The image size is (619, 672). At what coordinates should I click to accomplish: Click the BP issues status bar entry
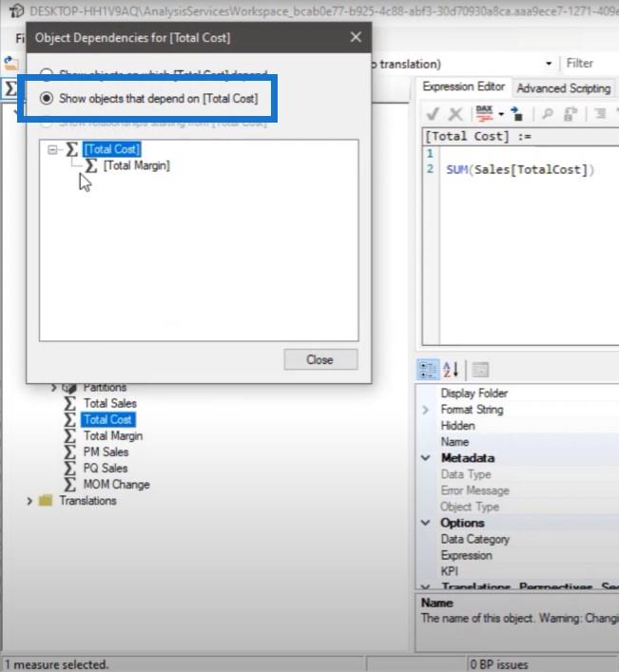[499, 664]
